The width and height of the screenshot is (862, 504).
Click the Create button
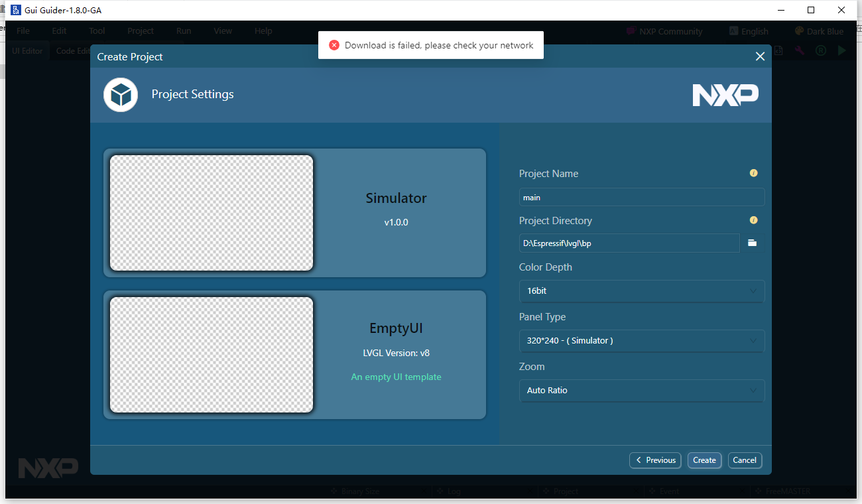(x=704, y=460)
